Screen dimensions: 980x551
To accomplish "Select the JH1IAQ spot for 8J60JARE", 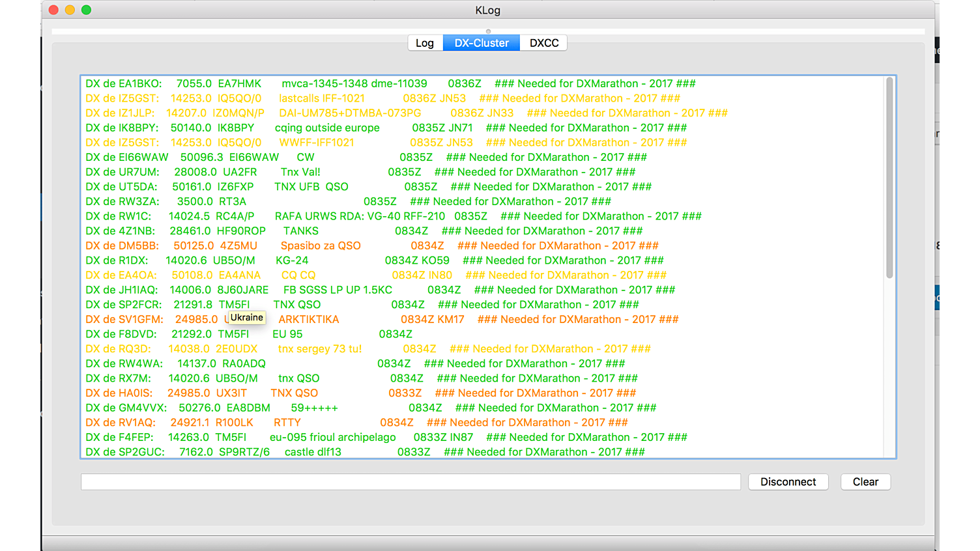I will 380,290.
